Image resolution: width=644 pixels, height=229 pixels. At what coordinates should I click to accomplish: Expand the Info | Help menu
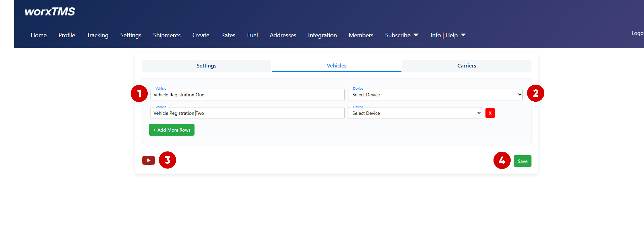pyautogui.click(x=448, y=35)
